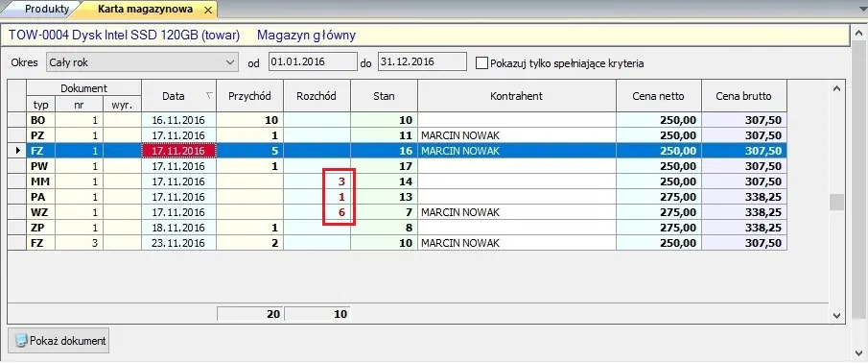Switch to the Produkty tab
The image size is (868, 363).
coord(46,9)
